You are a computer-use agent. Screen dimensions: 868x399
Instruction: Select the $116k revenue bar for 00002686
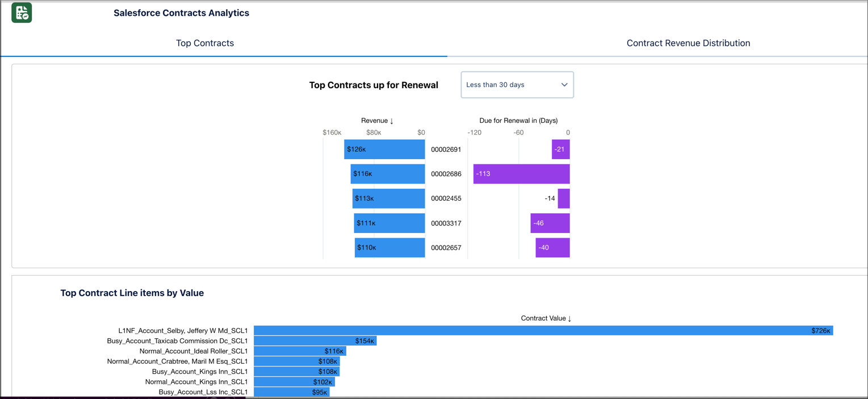click(388, 174)
